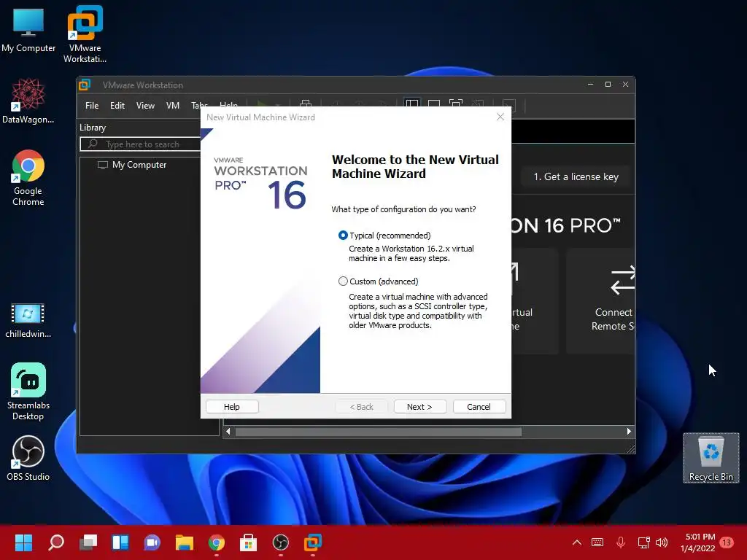Screen dimensions: 747x560
Task: Open Task View from the taskbar
Action: (88, 542)
